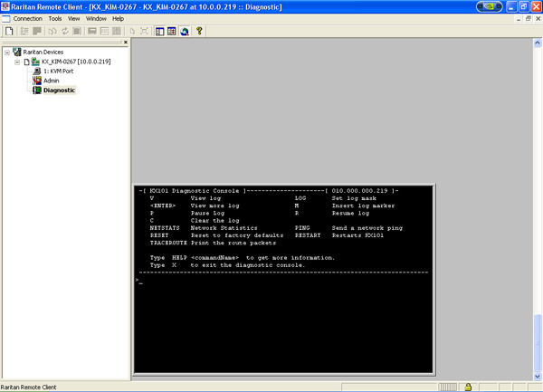Collapse the Raritan Devices tree node
Viewport: 543px width, 392px height.
coord(7,53)
